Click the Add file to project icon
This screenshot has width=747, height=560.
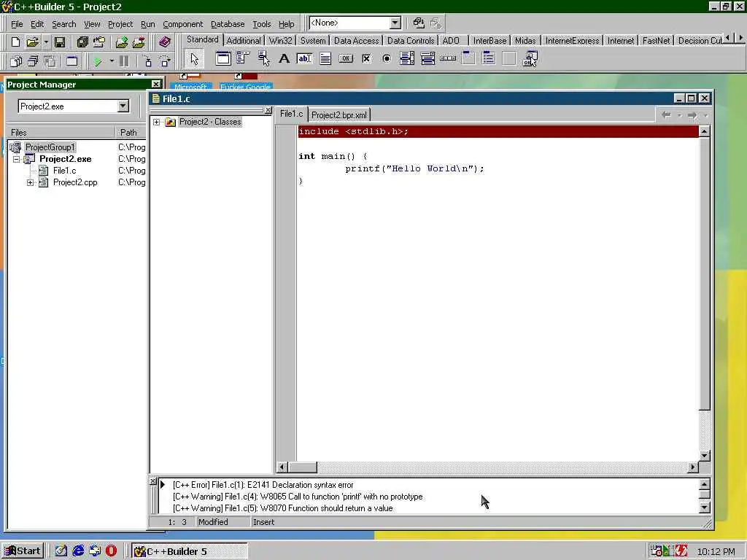122,42
